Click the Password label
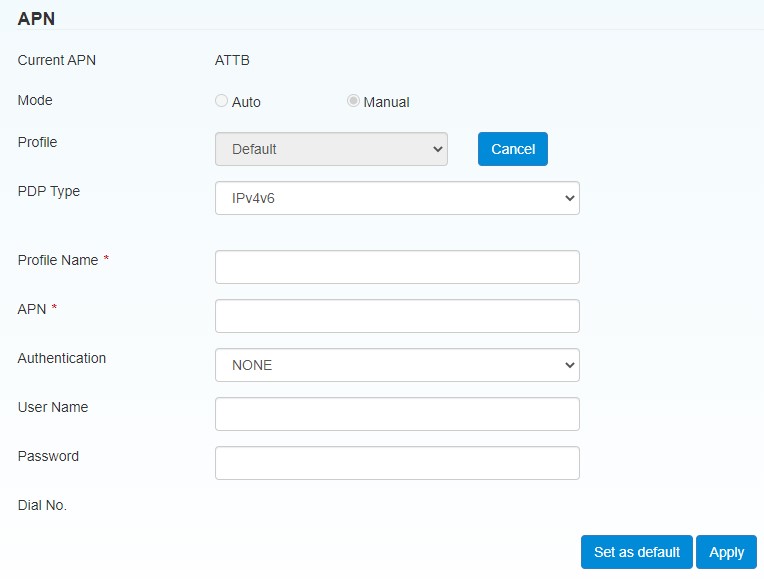The width and height of the screenshot is (764, 579). pos(48,456)
